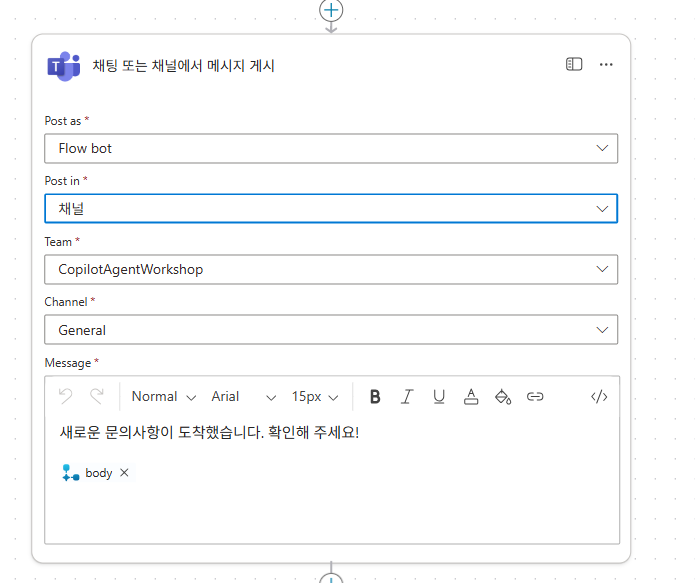This screenshot has height=583, width=695.
Task: Open the font color picker
Action: [x=471, y=396]
